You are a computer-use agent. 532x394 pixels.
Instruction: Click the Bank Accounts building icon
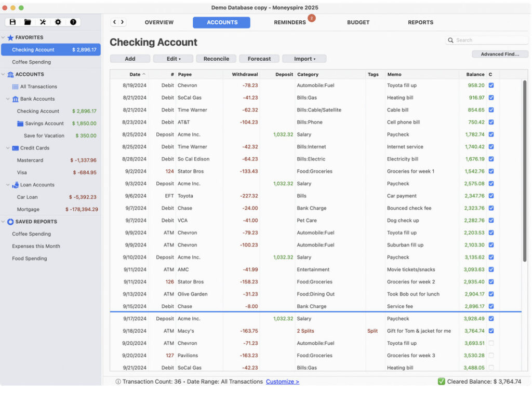click(x=15, y=99)
